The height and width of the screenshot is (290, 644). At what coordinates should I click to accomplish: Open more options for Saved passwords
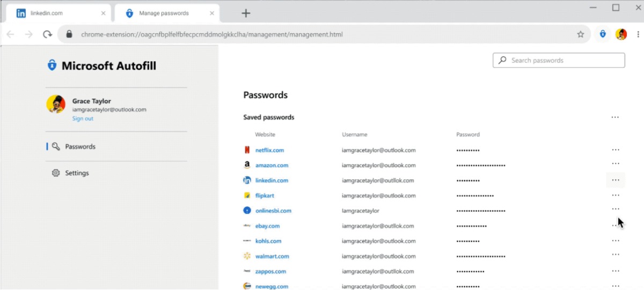pyautogui.click(x=615, y=117)
